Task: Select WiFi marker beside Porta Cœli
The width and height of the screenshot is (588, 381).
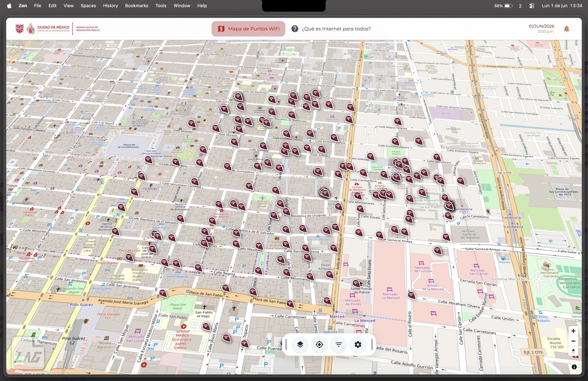Action: (x=142, y=176)
